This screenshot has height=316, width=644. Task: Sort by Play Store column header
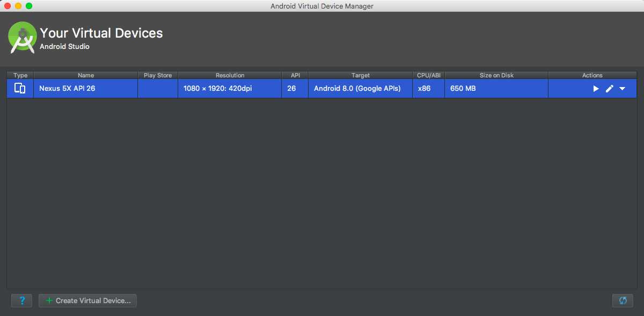(x=158, y=75)
